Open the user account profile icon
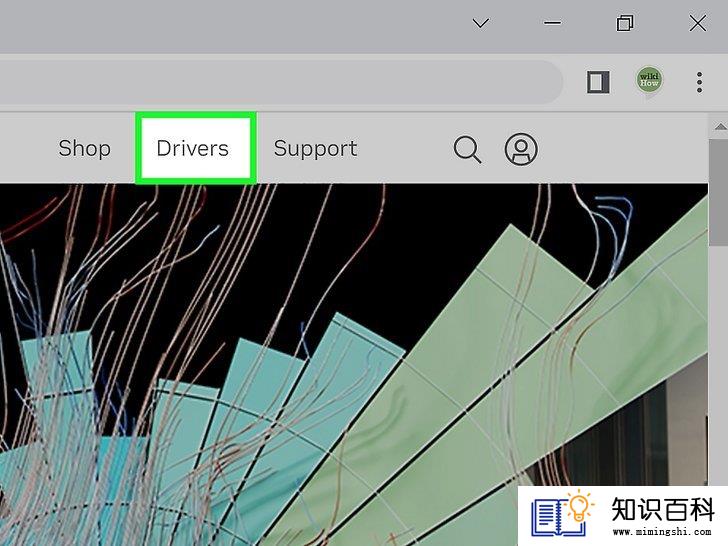 [x=521, y=149]
